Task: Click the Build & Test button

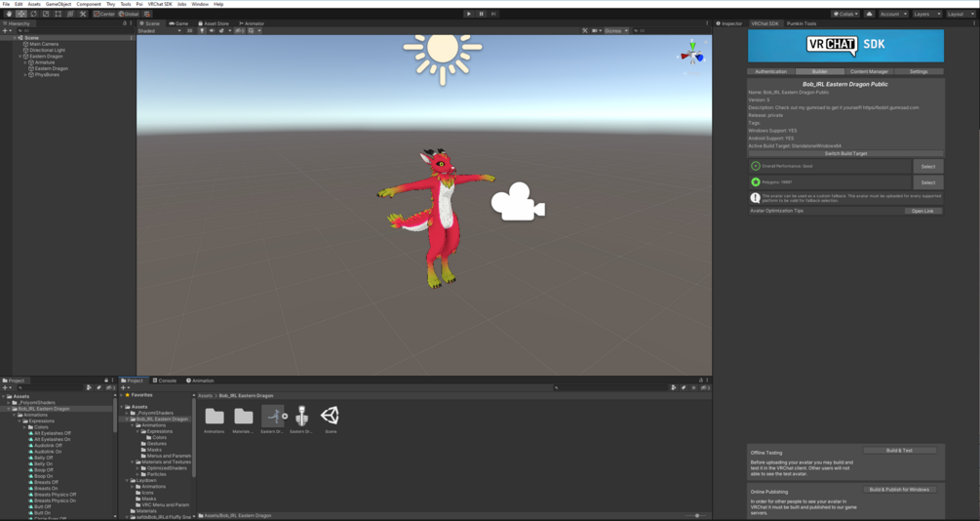Action: 899,451
